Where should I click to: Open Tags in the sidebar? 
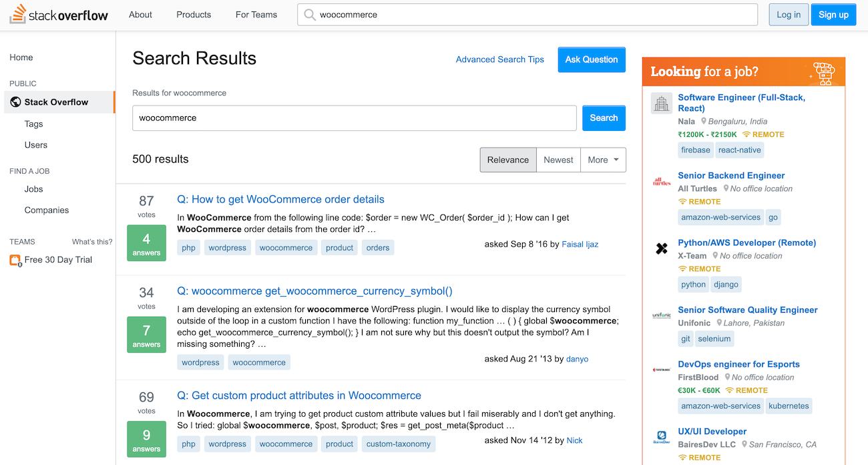33,124
